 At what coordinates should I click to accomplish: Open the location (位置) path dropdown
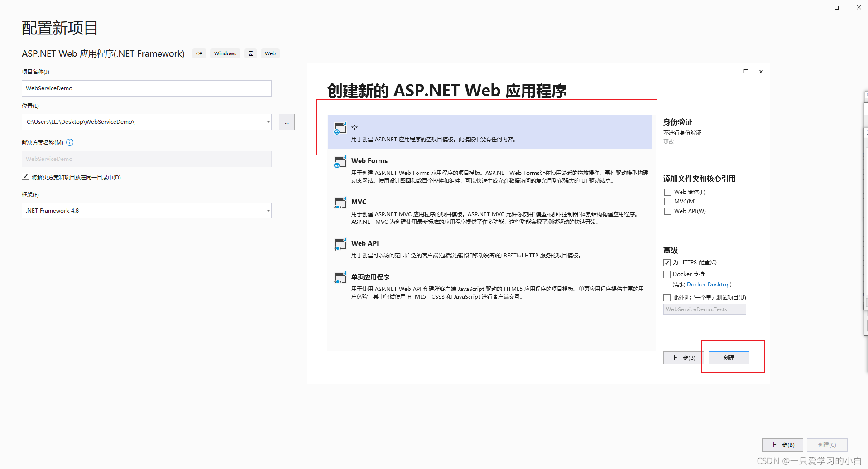click(x=268, y=122)
